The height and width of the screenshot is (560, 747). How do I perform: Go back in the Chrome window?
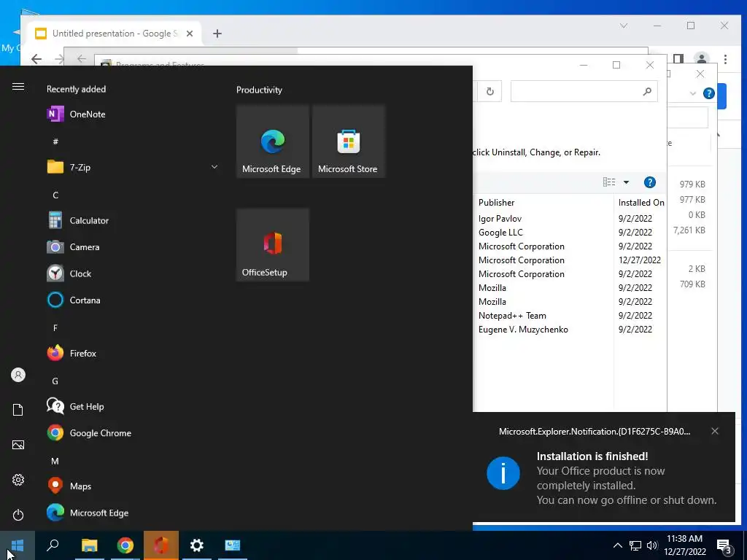point(36,59)
